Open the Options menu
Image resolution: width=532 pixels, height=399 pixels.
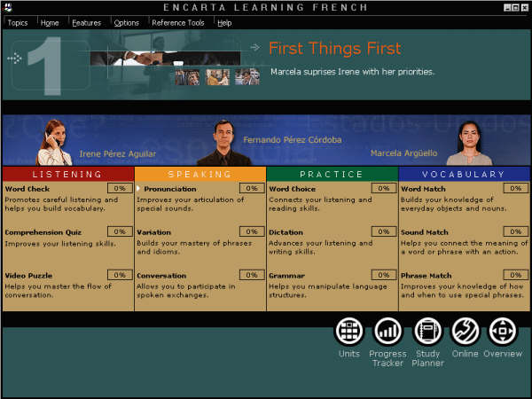[x=127, y=23]
